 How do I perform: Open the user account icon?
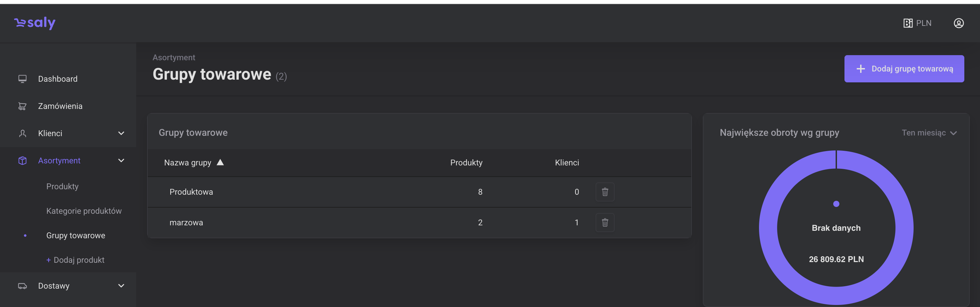(958, 23)
